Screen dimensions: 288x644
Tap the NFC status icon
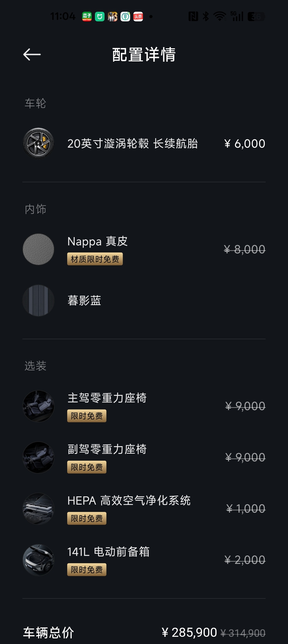[x=193, y=17]
